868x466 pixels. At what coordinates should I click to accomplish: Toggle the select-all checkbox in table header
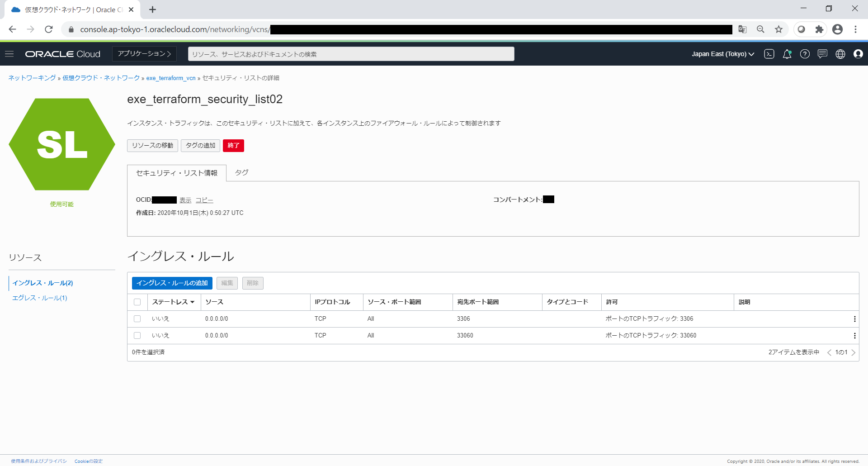[x=137, y=302]
